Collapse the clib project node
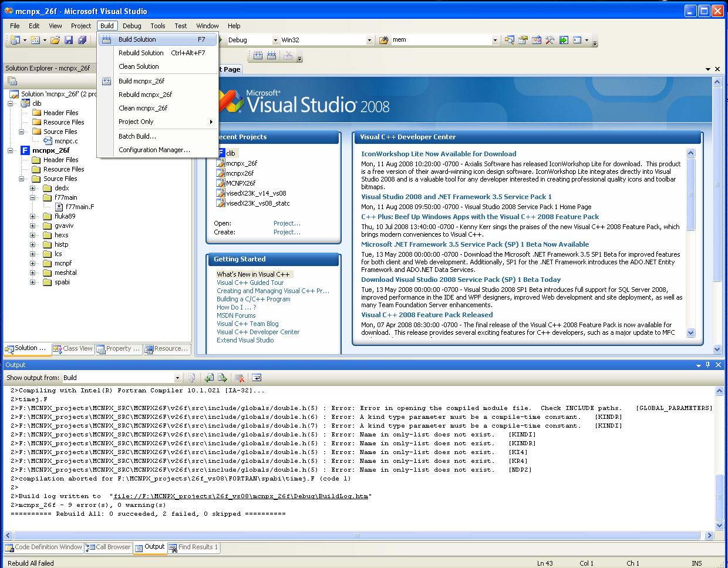728x568 pixels. pos(11,103)
